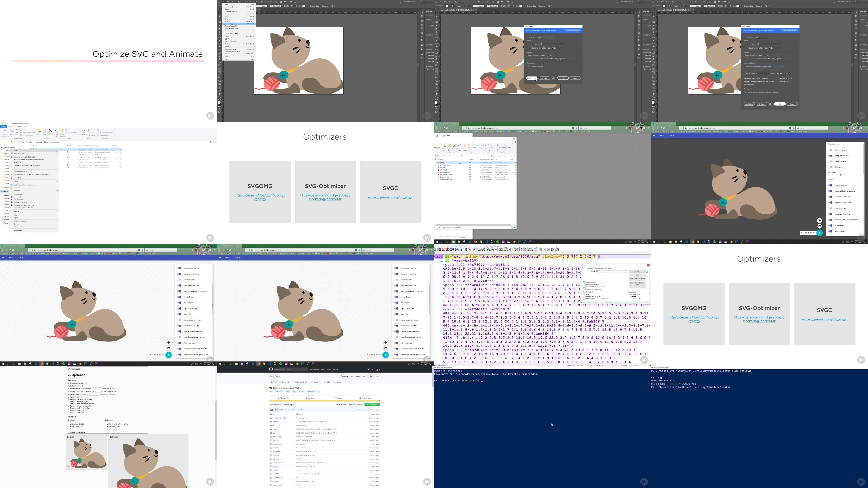
Task: Open the Asset Export icon beside the expanded SVG Options dialog
Action: coord(856,54)
